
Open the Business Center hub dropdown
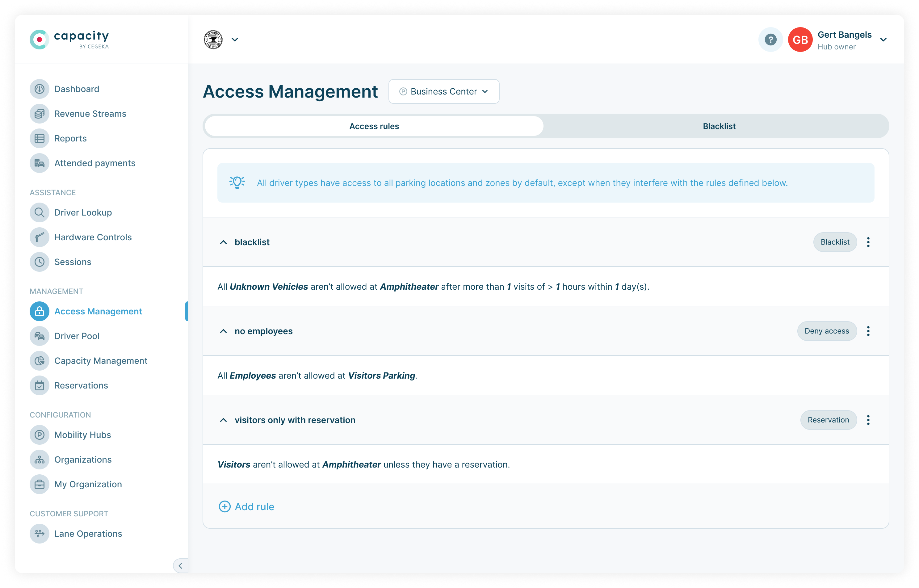tap(444, 92)
